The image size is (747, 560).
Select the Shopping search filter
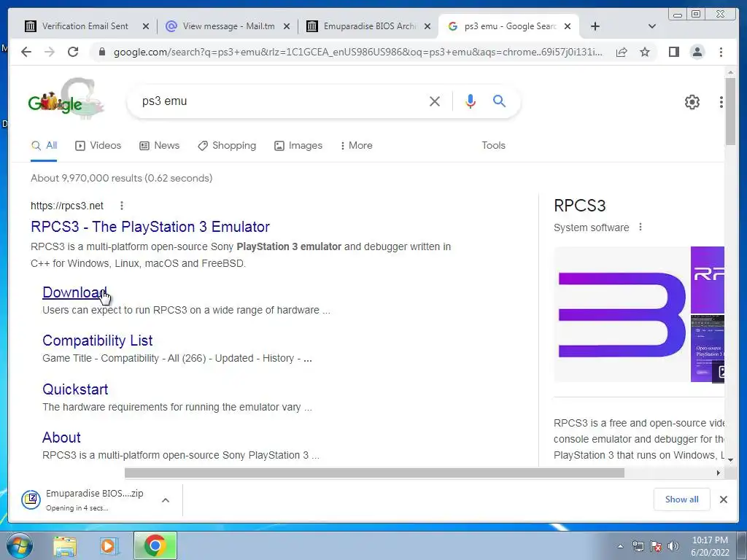click(x=227, y=145)
